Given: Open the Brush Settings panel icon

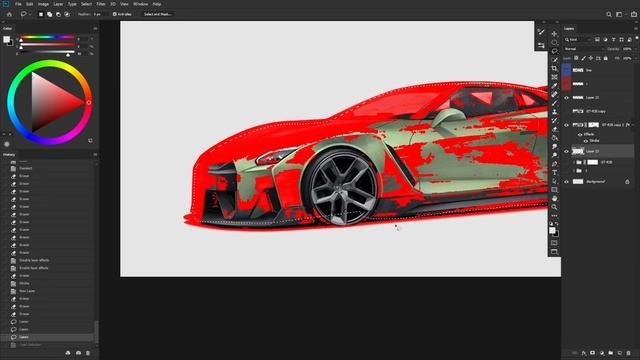Looking at the screenshot, I should pyautogui.click(x=541, y=32).
